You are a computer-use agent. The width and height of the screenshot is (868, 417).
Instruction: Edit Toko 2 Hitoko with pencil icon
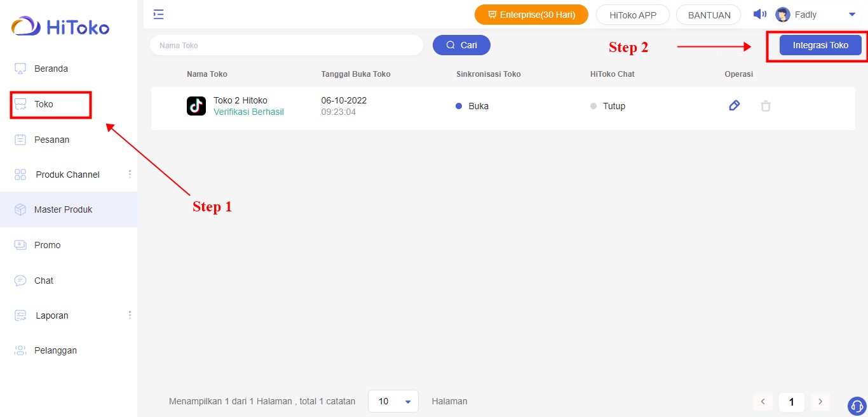[x=735, y=106]
